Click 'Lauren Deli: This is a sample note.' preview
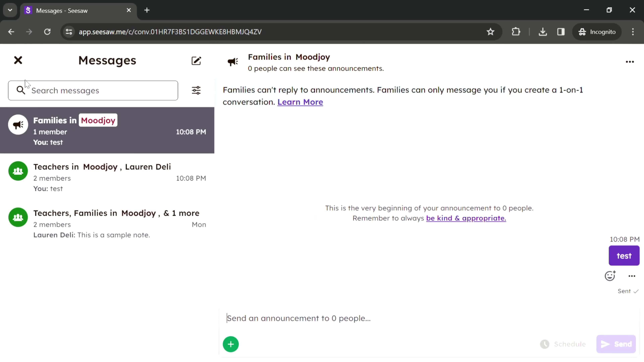644x362 pixels. (x=92, y=235)
